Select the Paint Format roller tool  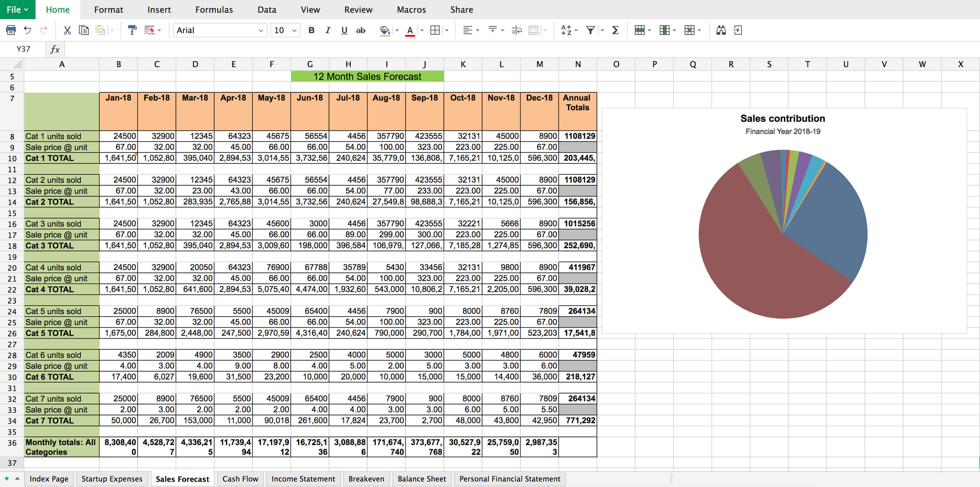(x=132, y=30)
